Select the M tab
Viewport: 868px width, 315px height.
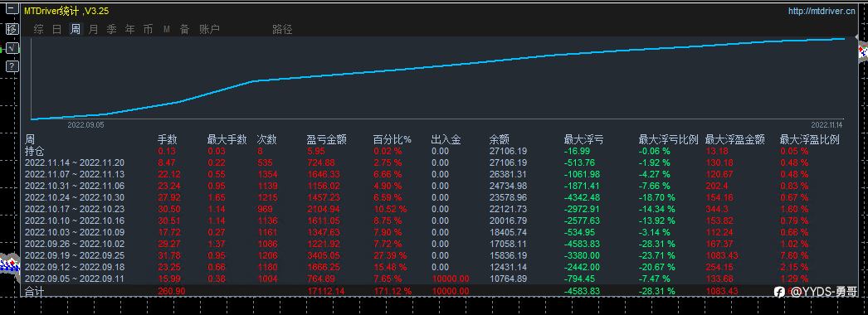166,29
